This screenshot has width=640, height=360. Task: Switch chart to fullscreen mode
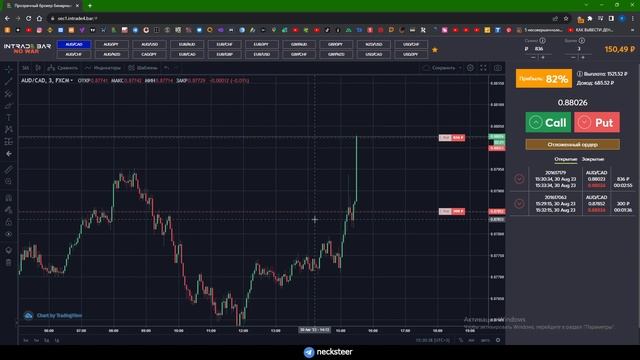click(x=483, y=68)
